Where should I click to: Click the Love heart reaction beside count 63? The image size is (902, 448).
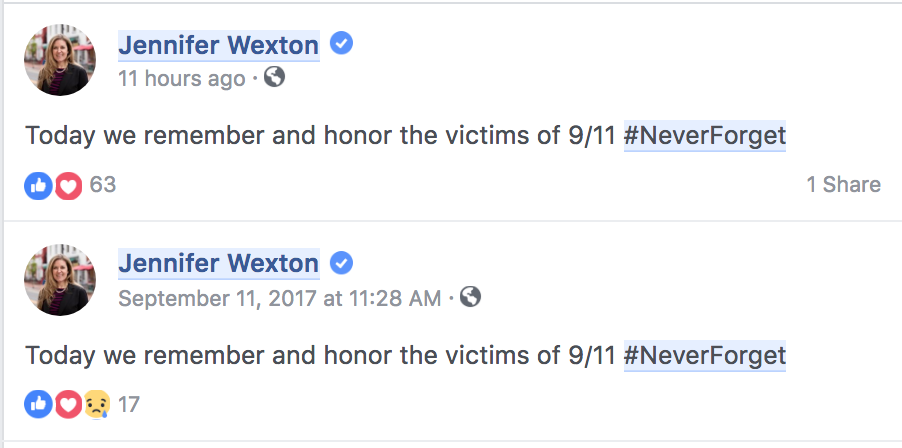click(67, 185)
